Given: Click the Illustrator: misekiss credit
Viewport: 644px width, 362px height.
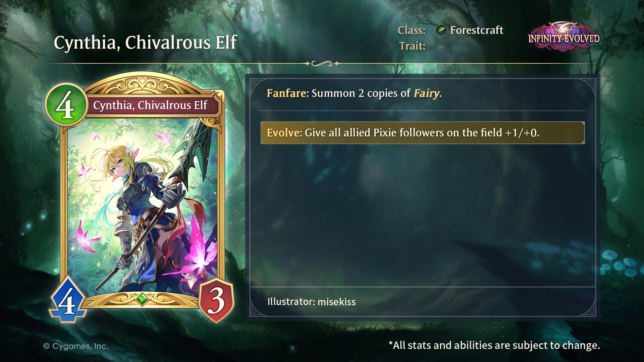Looking at the screenshot, I should coord(312,302).
